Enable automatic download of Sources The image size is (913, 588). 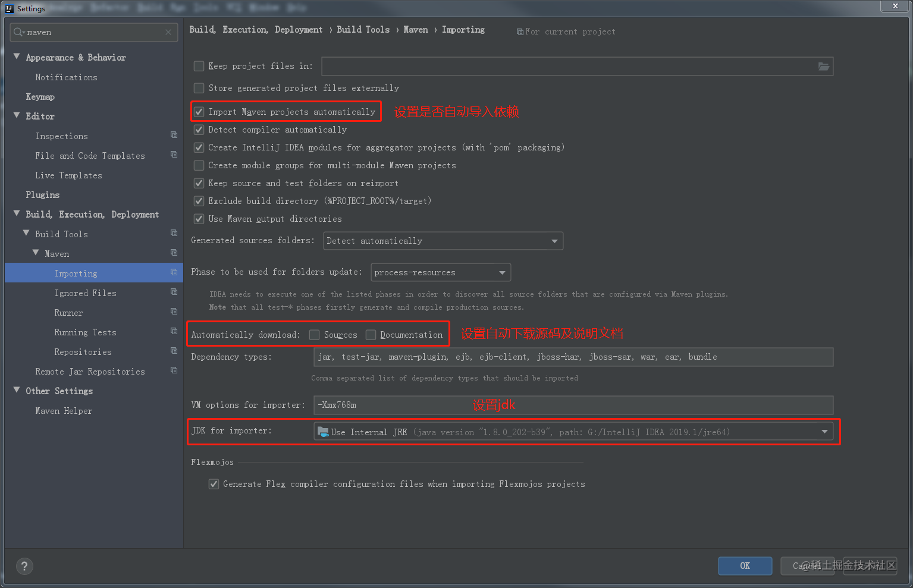315,335
